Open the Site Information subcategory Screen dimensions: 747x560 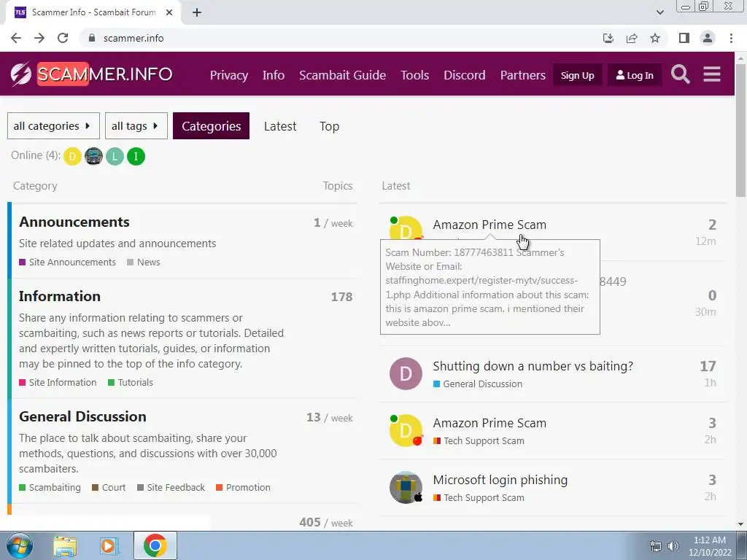[x=58, y=383]
